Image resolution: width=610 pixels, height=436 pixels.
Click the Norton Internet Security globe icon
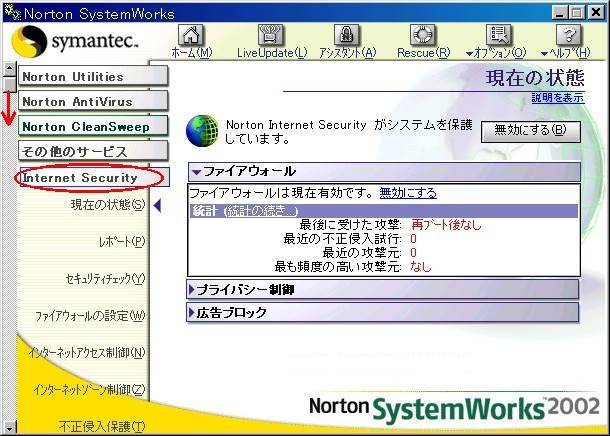202,131
